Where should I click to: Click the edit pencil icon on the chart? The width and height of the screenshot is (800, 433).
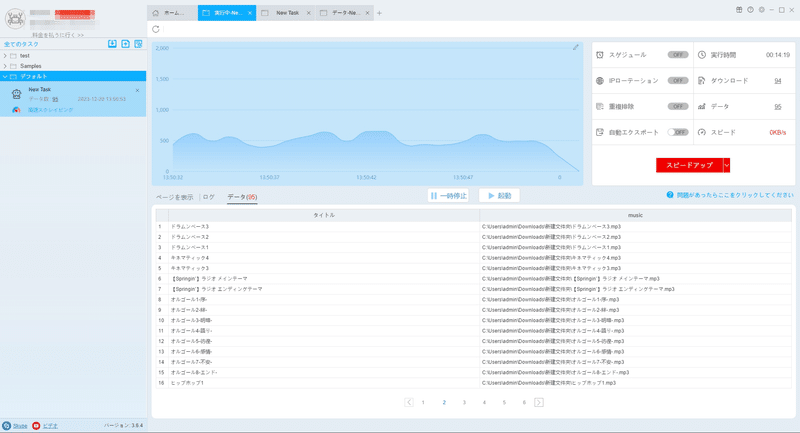point(576,47)
